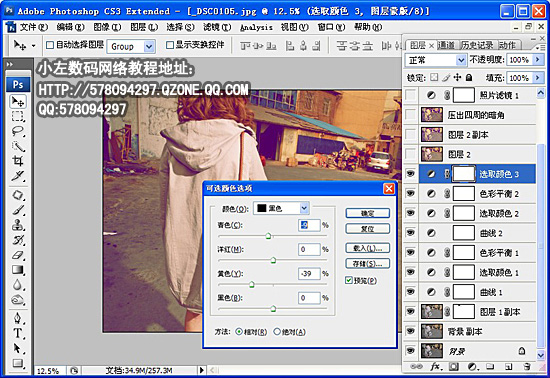
Task: Uncheck the preview checkbox in dialog
Action: click(x=349, y=280)
